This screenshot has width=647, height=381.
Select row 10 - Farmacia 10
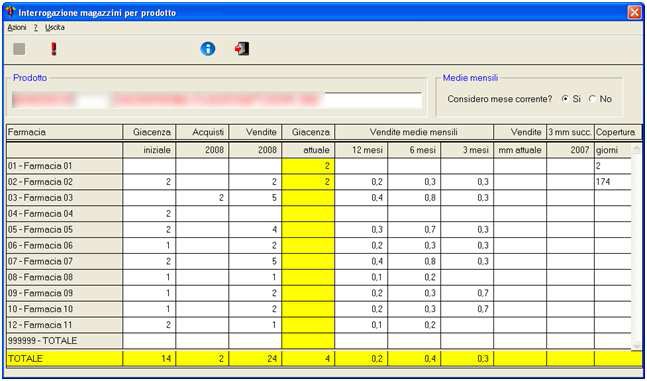(64, 309)
